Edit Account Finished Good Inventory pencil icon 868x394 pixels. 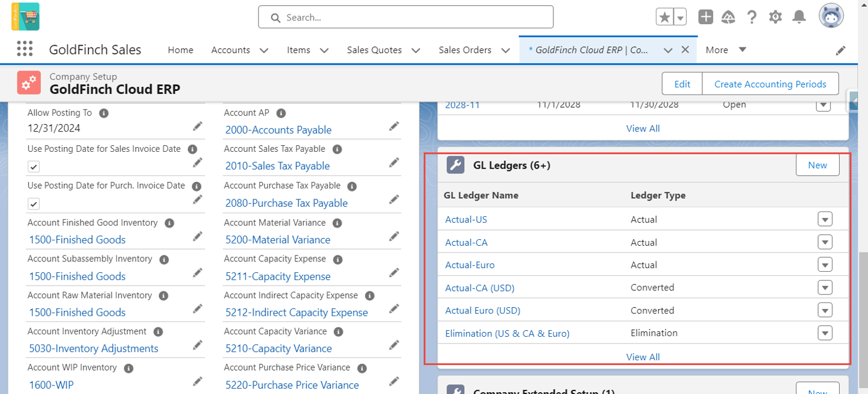pyautogui.click(x=198, y=236)
